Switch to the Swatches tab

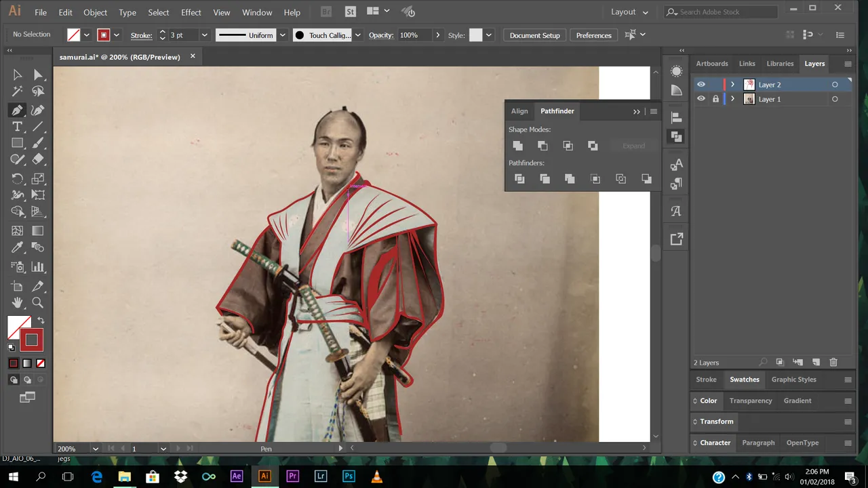coord(745,380)
